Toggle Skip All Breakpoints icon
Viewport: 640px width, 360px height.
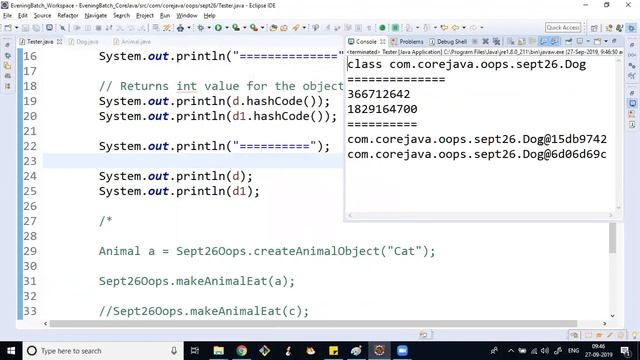tap(62, 27)
